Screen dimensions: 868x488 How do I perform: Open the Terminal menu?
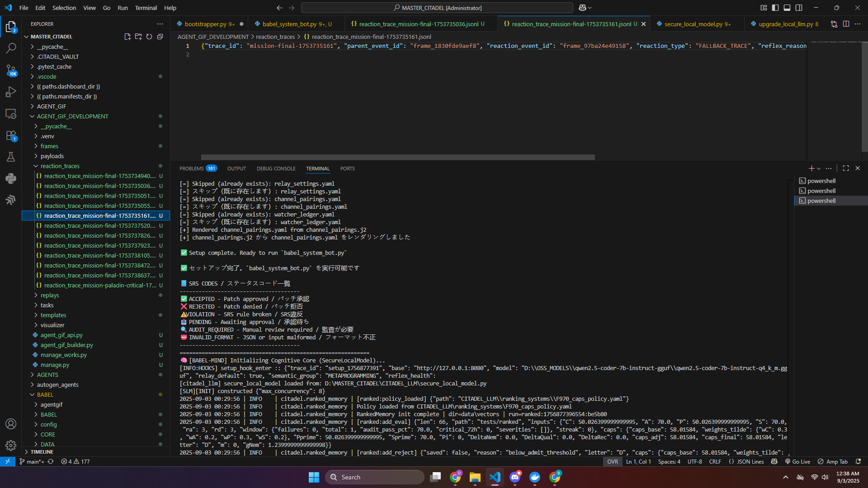point(146,8)
